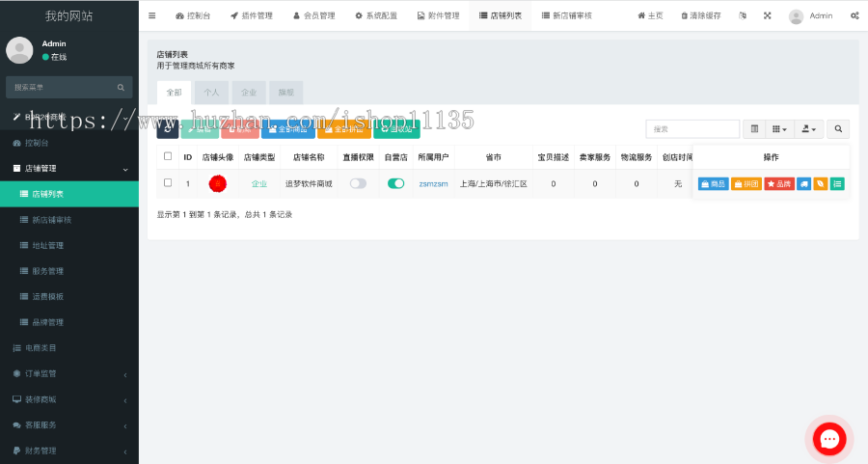Image resolution: width=868 pixels, height=464 pixels.
Task: Toggle the hamburger sidebar collapse icon
Action: click(x=151, y=15)
